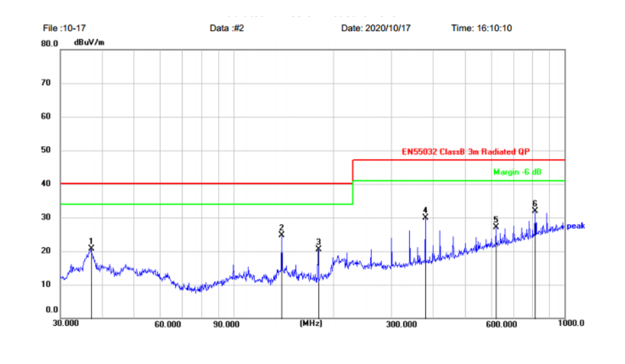Select the highest marker 6
The height and width of the screenshot is (364, 625).
click(x=535, y=210)
